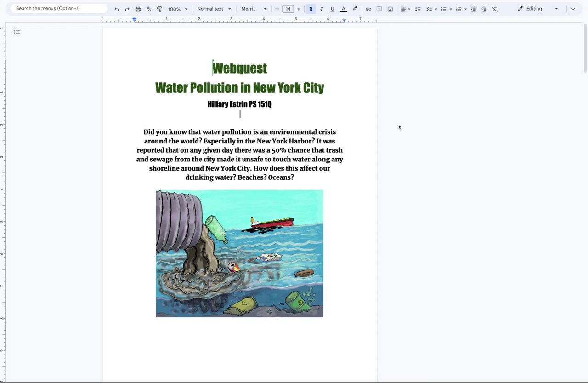Image resolution: width=588 pixels, height=383 pixels.
Task: Toggle Italic formatting
Action: (322, 9)
